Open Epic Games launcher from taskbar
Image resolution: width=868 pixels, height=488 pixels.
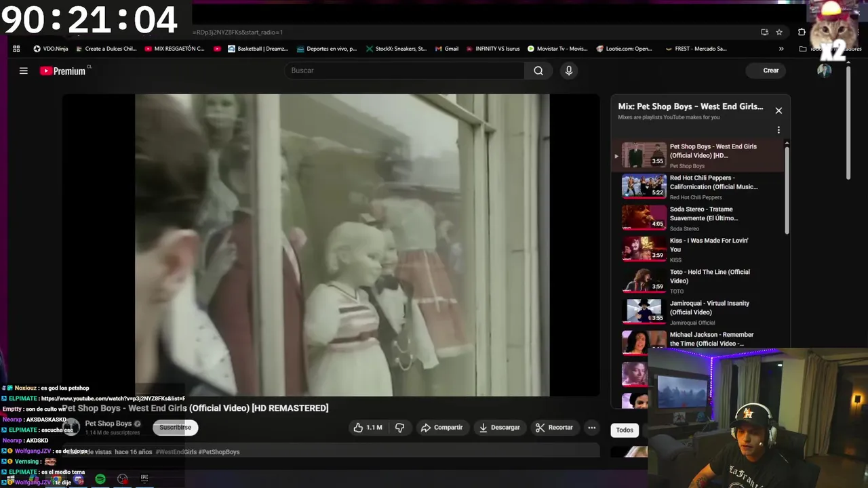click(x=144, y=479)
